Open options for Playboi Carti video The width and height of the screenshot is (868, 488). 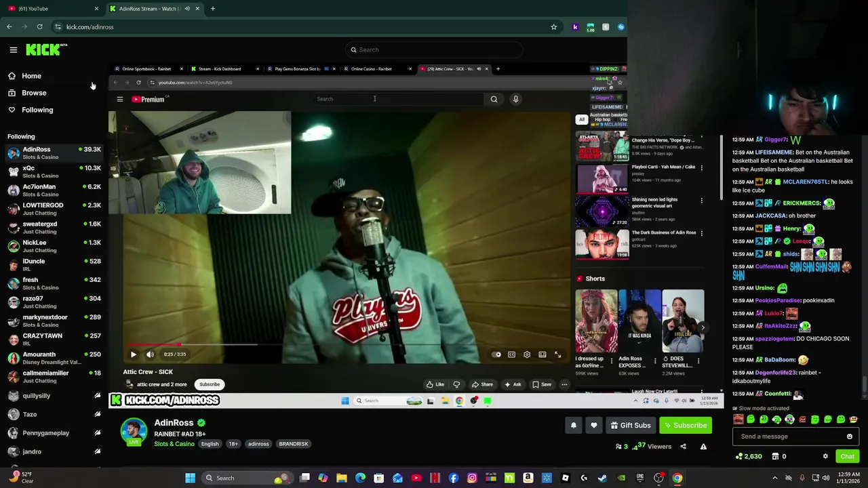tap(701, 167)
